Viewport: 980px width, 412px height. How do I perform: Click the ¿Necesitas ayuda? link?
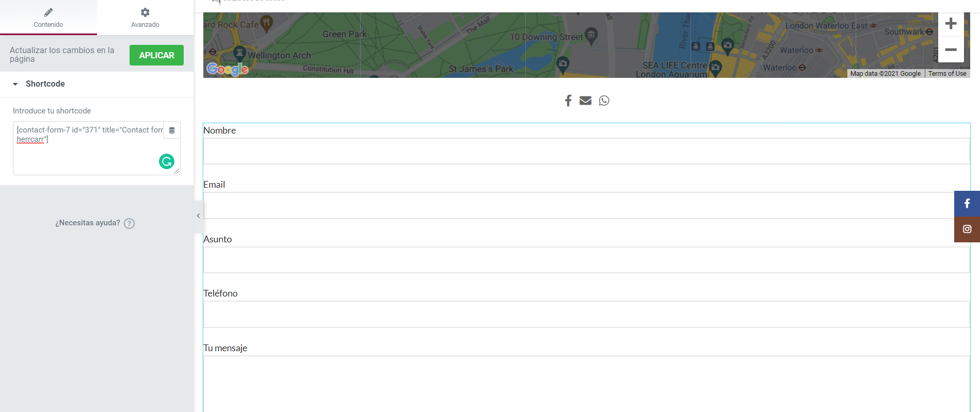coord(88,223)
